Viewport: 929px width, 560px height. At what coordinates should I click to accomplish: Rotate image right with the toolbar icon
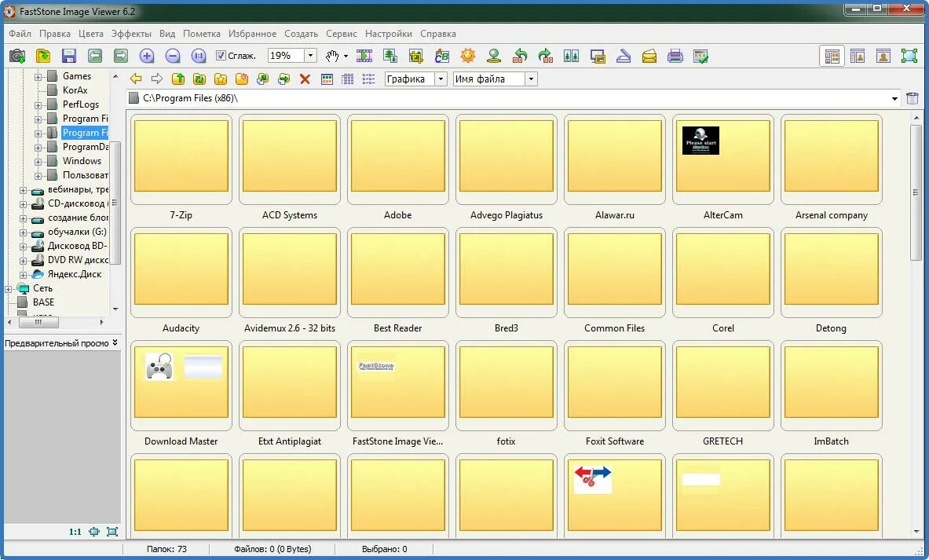[x=546, y=57]
